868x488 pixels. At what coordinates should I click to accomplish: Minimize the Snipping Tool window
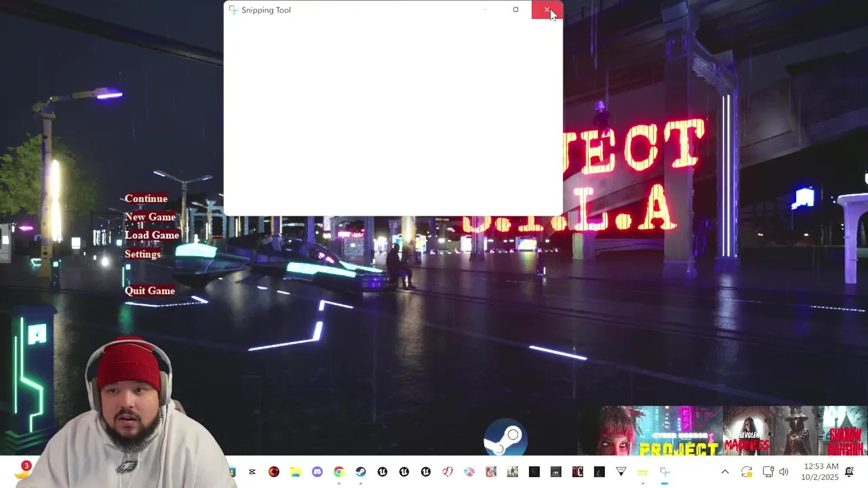point(485,9)
